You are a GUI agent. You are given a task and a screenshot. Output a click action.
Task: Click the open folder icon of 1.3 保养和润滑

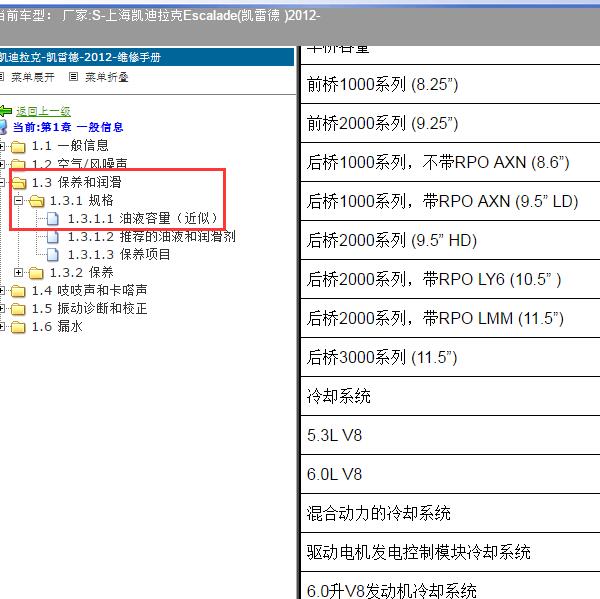(19, 183)
